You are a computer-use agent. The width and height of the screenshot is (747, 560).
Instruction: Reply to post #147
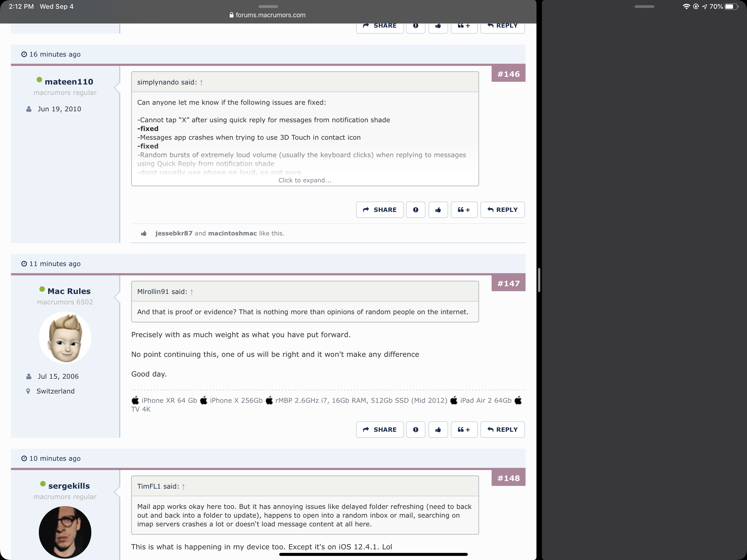[503, 430]
